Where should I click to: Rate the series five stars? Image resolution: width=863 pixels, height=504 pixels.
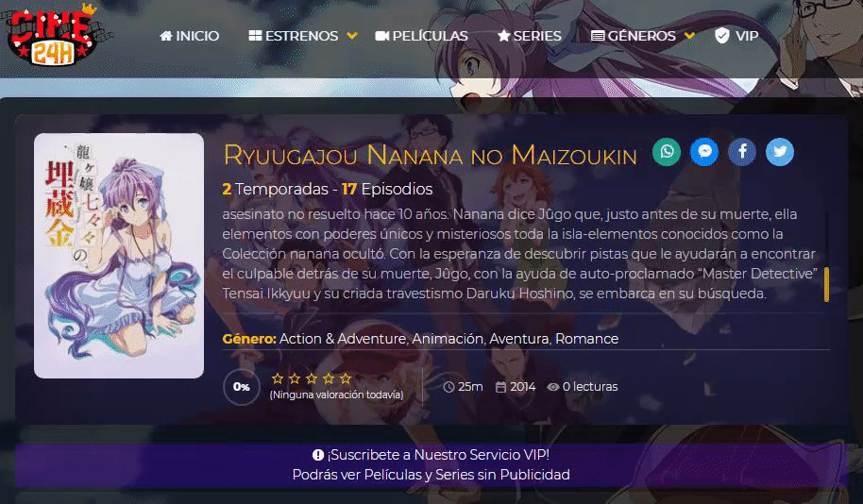pyautogui.click(x=346, y=378)
